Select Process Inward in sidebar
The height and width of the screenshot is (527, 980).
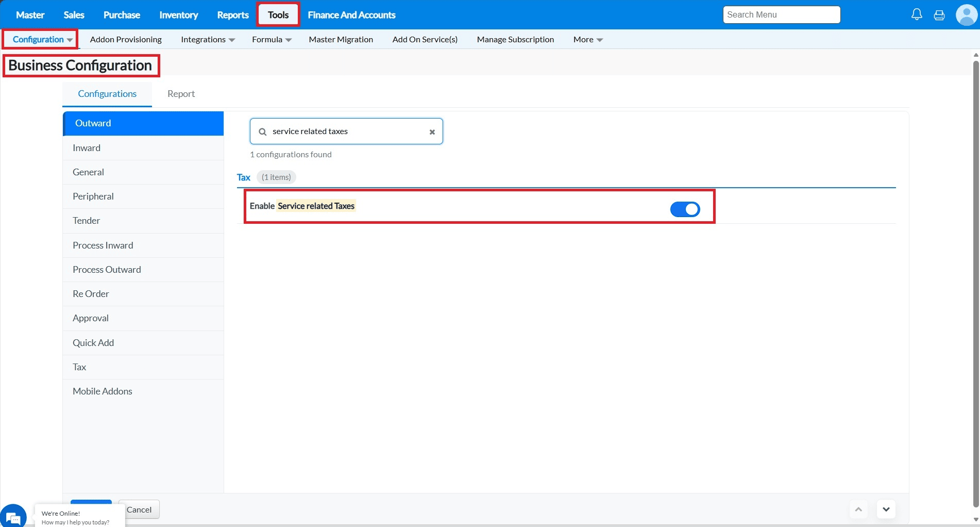coord(143,245)
